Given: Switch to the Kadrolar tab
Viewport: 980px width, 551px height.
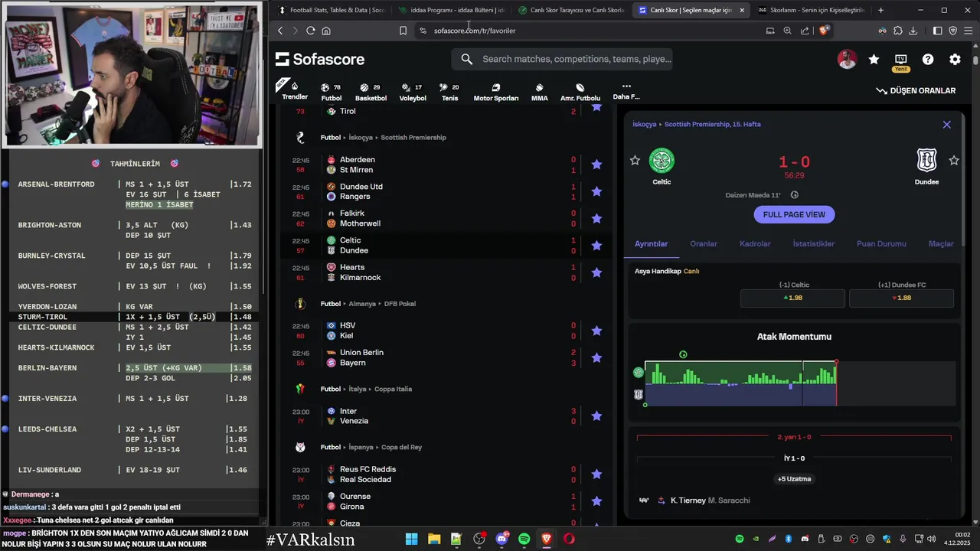Looking at the screenshot, I should pyautogui.click(x=755, y=243).
